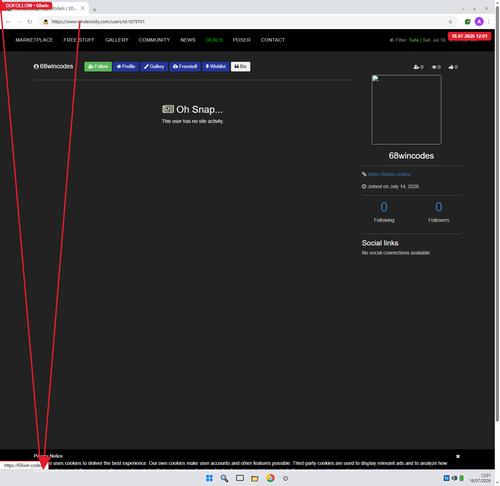
Task: Reload the page with the refresh icon
Action: click(x=30, y=22)
